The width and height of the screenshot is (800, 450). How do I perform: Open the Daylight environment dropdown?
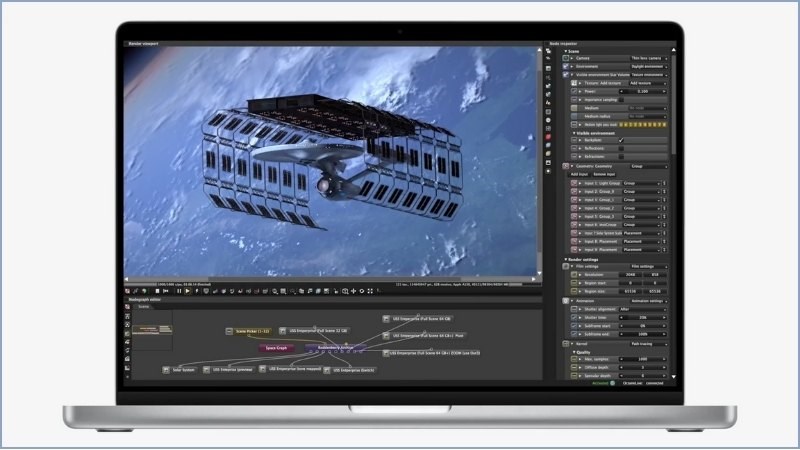pyautogui.click(x=648, y=66)
